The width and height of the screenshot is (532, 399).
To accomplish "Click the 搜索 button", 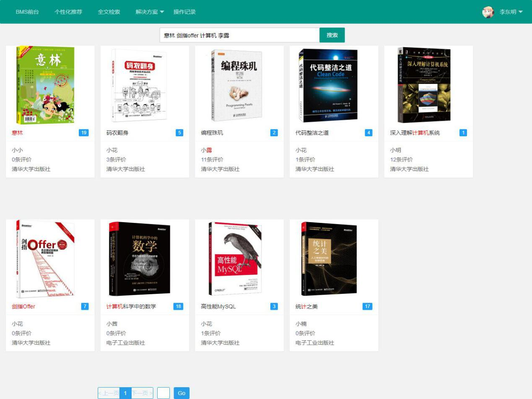I will click(332, 35).
